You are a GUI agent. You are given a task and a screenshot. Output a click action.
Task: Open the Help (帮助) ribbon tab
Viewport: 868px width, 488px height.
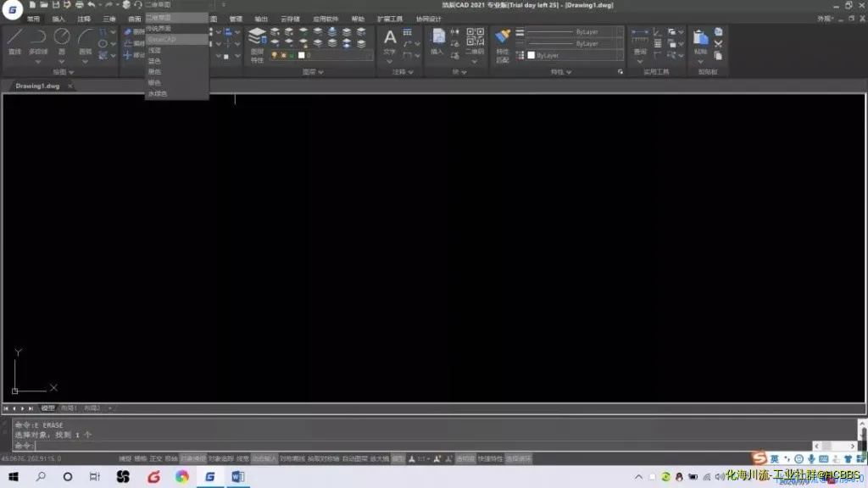click(x=358, y=19)
